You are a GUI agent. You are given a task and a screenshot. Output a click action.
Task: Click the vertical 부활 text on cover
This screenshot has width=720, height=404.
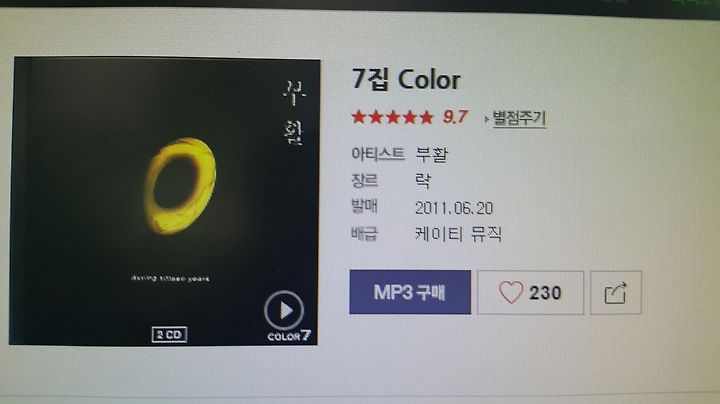pos(293,113)
